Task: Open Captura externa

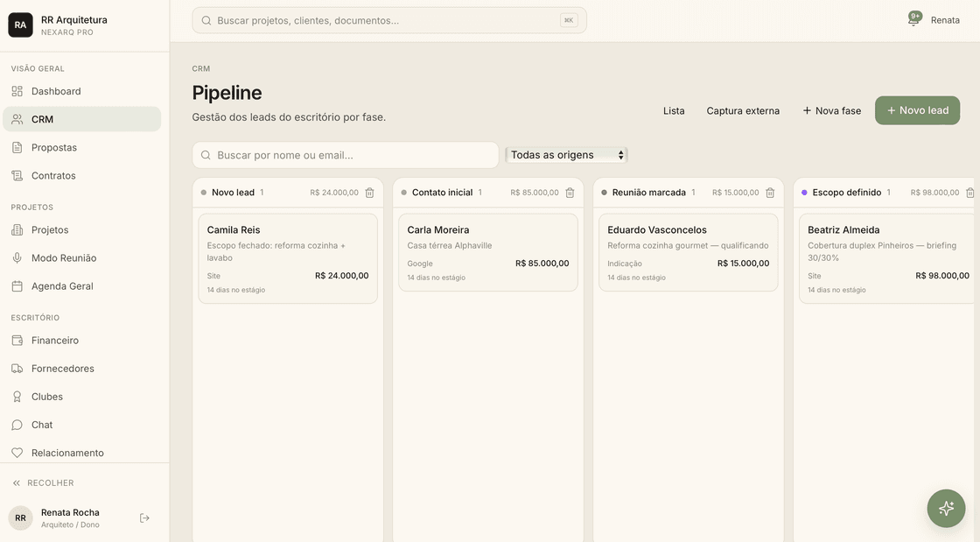Action: 743,110
